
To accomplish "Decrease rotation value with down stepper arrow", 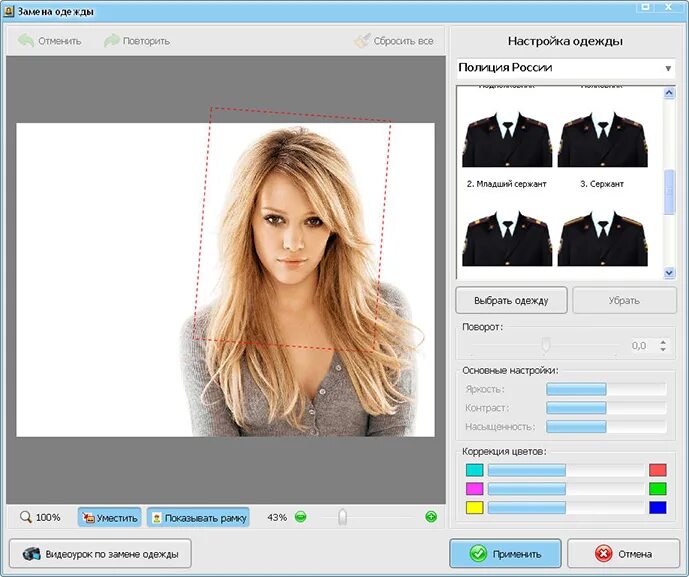I will (663, 349).
